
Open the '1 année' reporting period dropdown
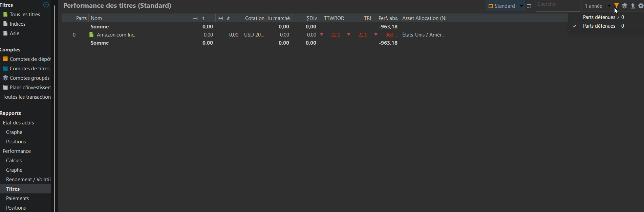pyautogui.click(x=597, y=6)
